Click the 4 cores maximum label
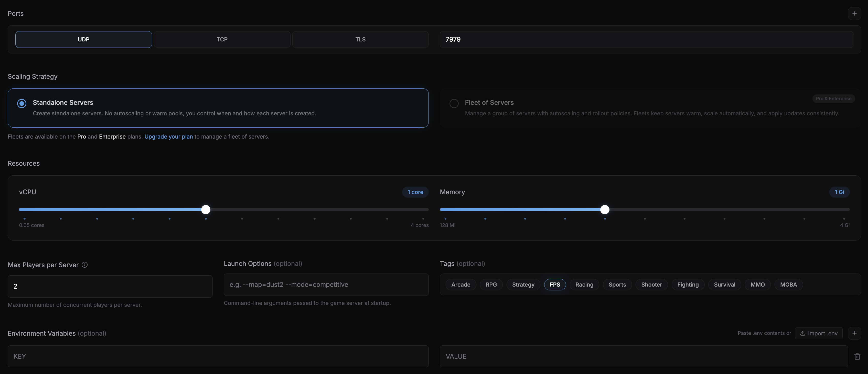This screenshot has height=374, width=868. [x=420, y=225]
